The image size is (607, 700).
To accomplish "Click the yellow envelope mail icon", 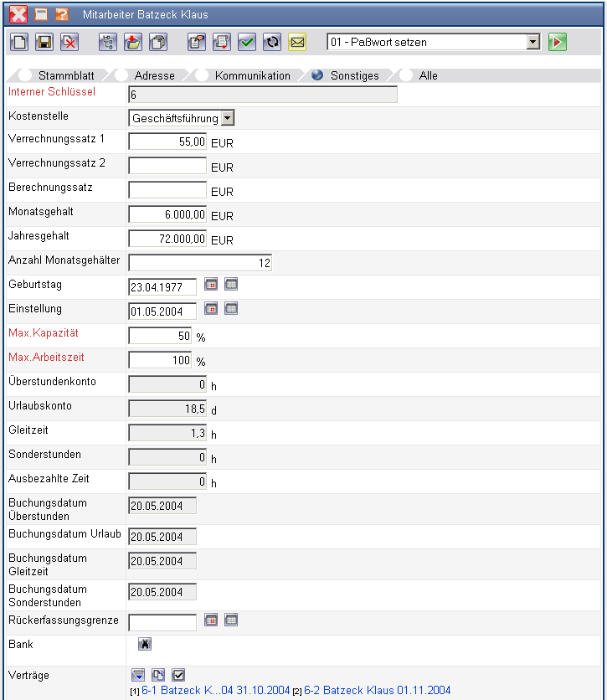I will pos(297,42).
